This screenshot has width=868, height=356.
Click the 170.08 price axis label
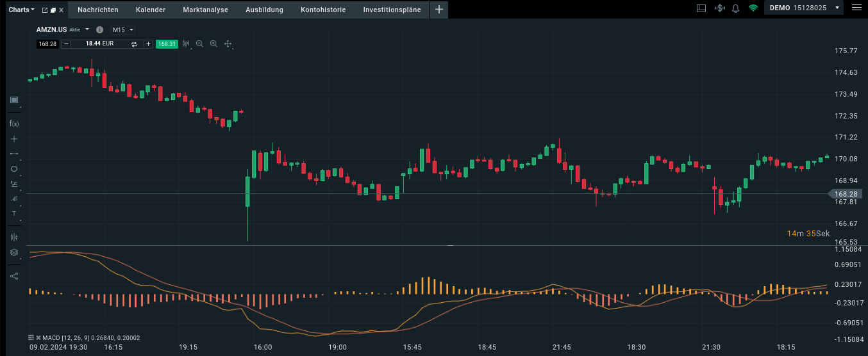(x=846, y=159)
